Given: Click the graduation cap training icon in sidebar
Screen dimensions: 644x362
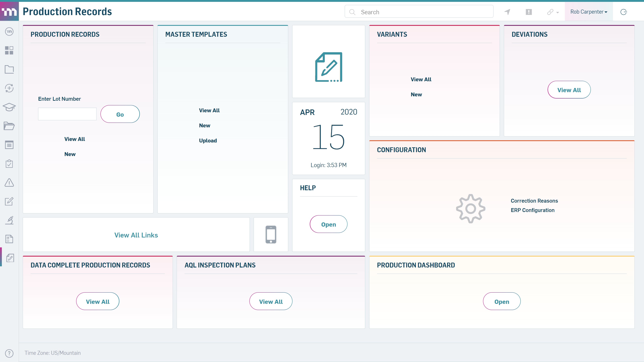Looking at the screenshot, I should tap(9, 107).
